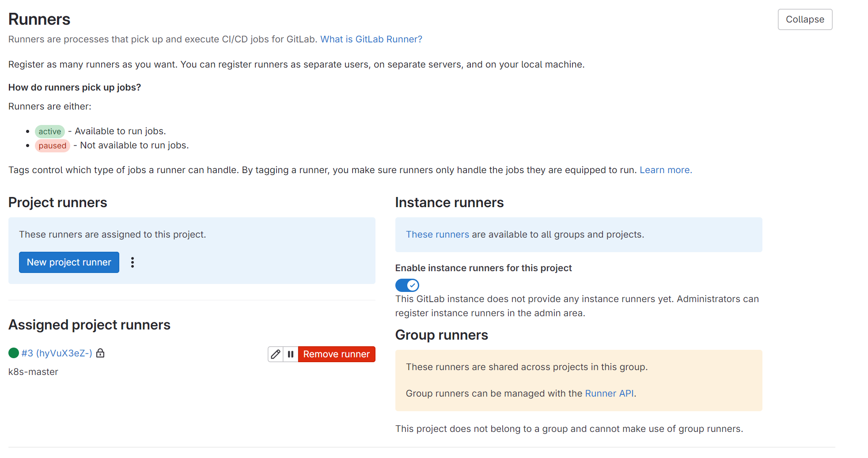Viewport: 868px width, 458px height.
Task: Open runner #3 (hyVuX3eZ-) details
Action: click(57, 353)
